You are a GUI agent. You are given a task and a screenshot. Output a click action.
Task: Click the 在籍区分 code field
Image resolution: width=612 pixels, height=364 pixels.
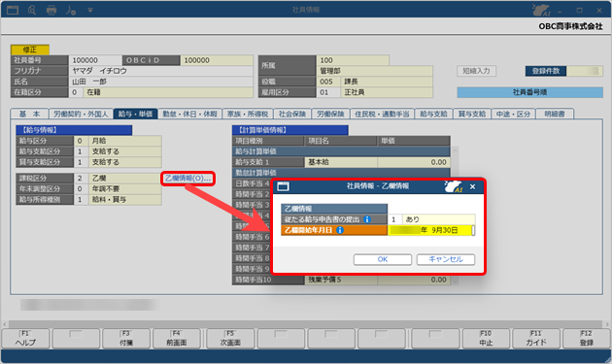click(76, 92)
